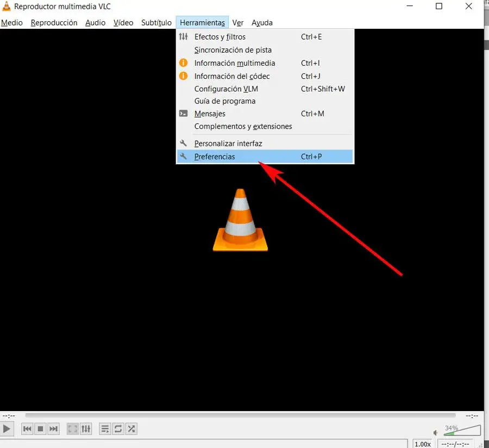Skip to next media track

point(53,428)
